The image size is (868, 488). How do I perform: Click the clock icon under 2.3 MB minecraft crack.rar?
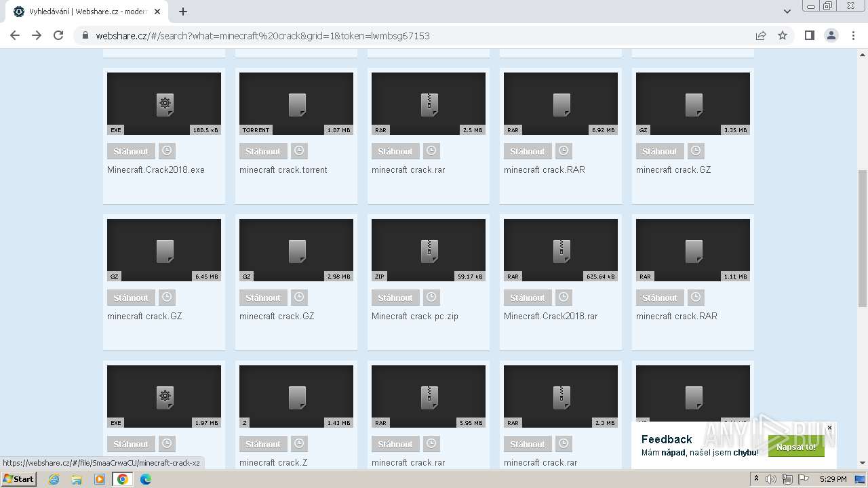tap(564, 444)
